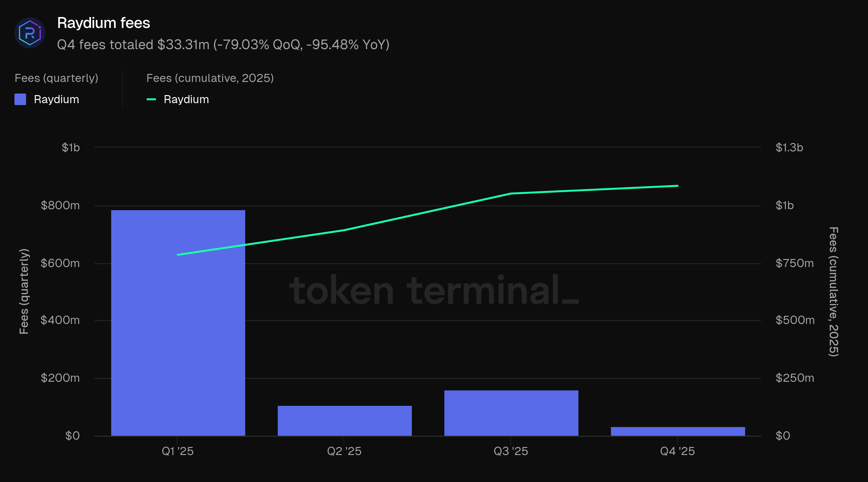Click the Q4 '25 x-axis label
The width and height of the screenshot is (868, 482).
(677, 451)
